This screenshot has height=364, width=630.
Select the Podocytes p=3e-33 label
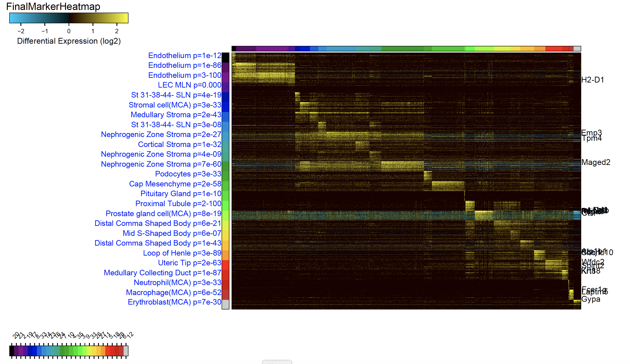(x=188, y=174)
